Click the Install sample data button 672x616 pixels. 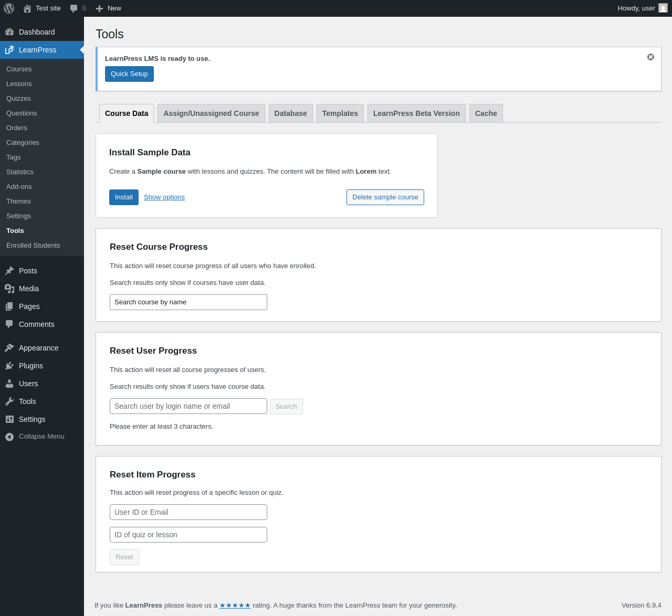pos(124,197)
